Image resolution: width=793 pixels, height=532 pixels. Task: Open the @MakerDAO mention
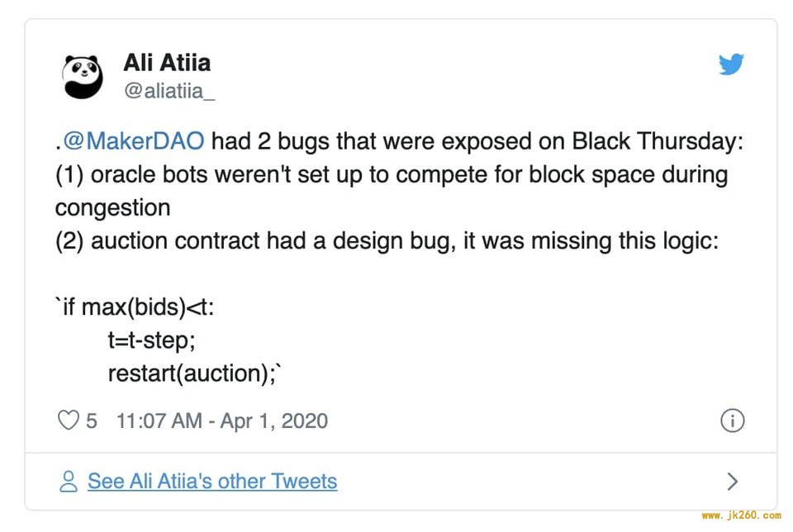point(134,140)
